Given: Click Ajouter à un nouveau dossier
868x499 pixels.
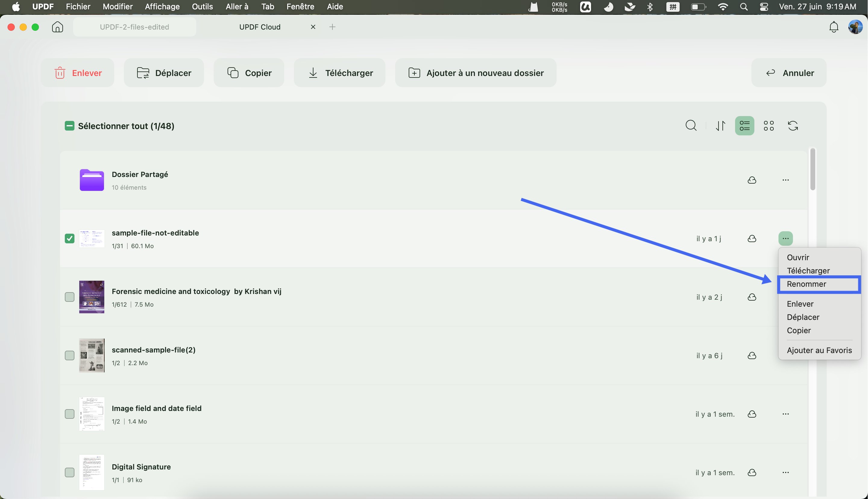Looking at the screenshot, I should tap(476, 73).
